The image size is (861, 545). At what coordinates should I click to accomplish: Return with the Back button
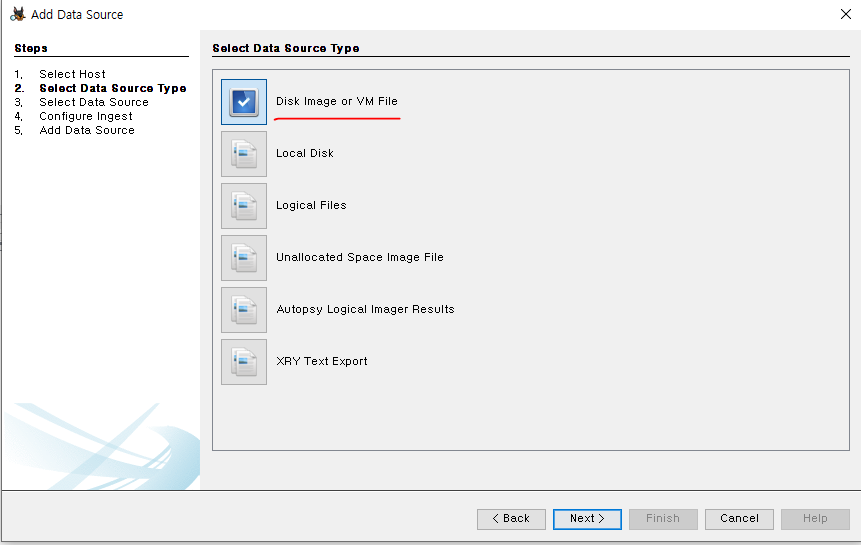511,519
